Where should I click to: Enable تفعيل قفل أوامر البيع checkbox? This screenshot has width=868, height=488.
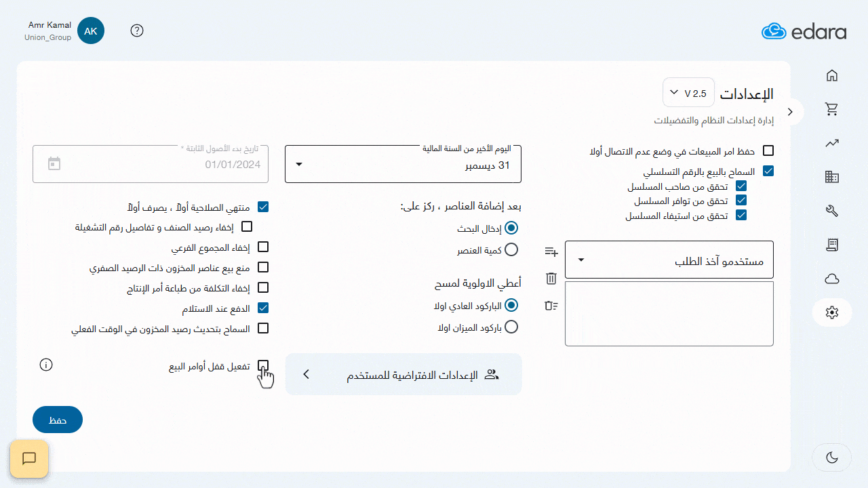(263, 366)
